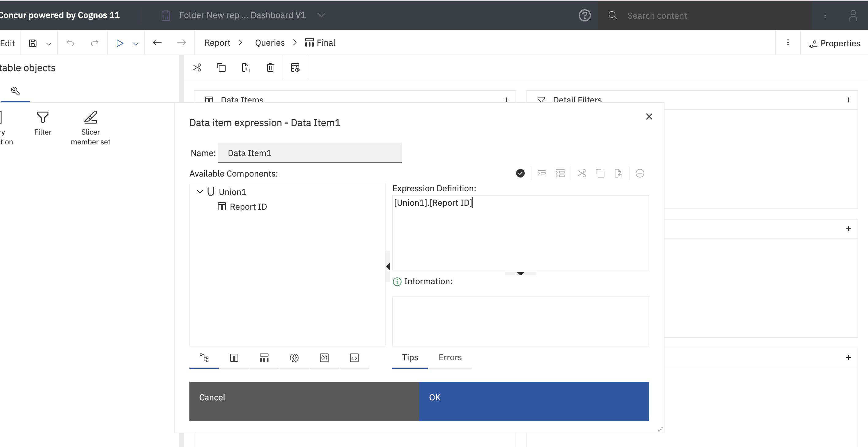Click the copy icon in expression toolbar
This screenshot has height=447, width=868.
600,173
